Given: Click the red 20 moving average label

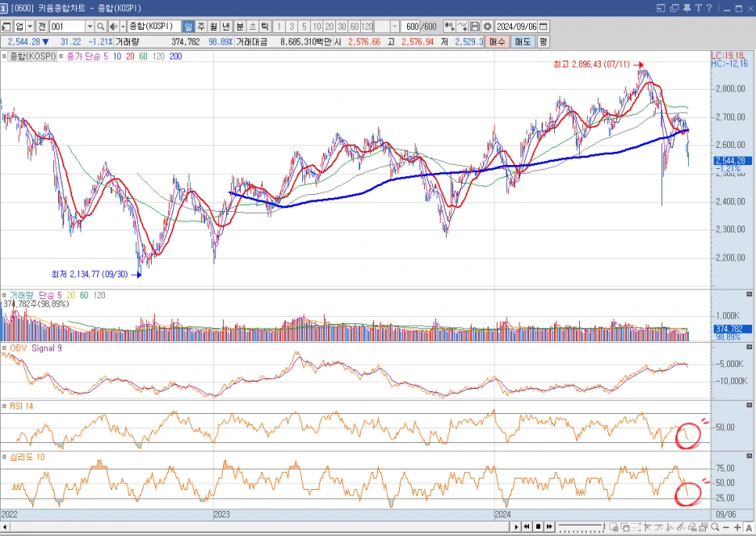Looking at the screenshot, I should pyautogui.click(x=130, y=57).
